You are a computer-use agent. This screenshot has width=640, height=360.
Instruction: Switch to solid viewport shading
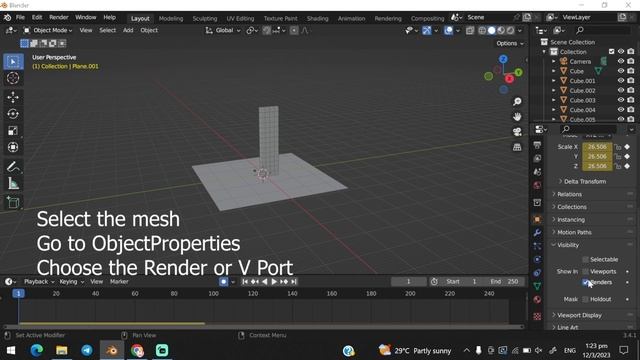(x=492, y=31)
